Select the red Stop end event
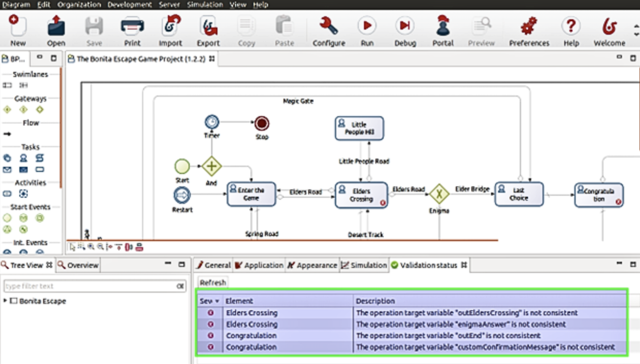Screen dimensions: 640x364 (262, 124)
